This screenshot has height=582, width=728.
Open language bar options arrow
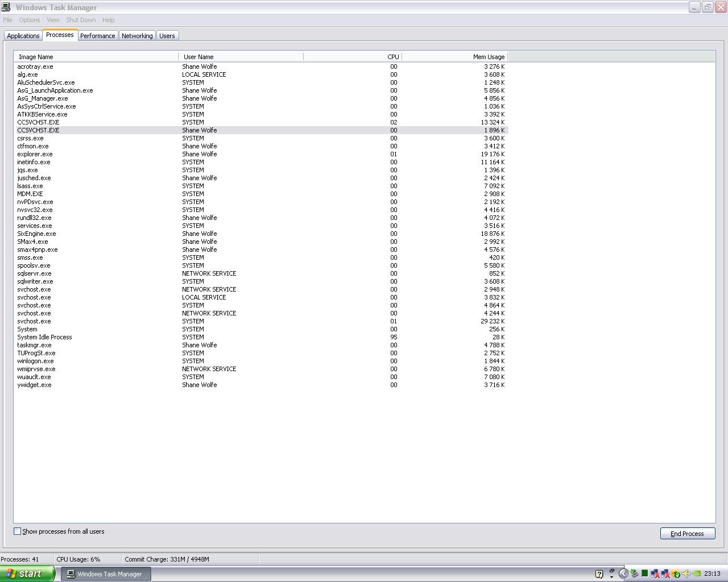611,577
